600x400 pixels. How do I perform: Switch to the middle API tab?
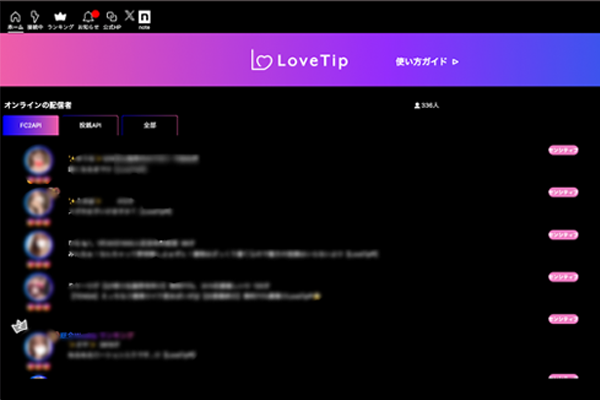[x=90, y=125]
